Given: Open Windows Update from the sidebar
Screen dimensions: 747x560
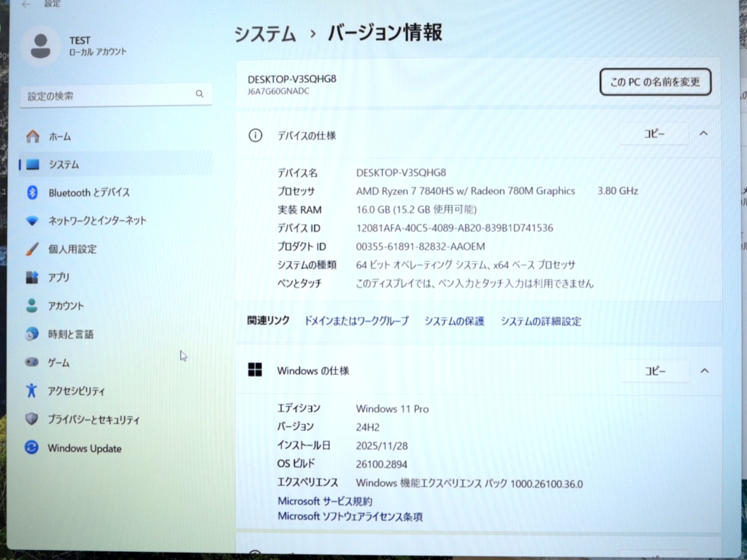Looking at the screenshot, I should pyautogui.click(x=84, y=448).
